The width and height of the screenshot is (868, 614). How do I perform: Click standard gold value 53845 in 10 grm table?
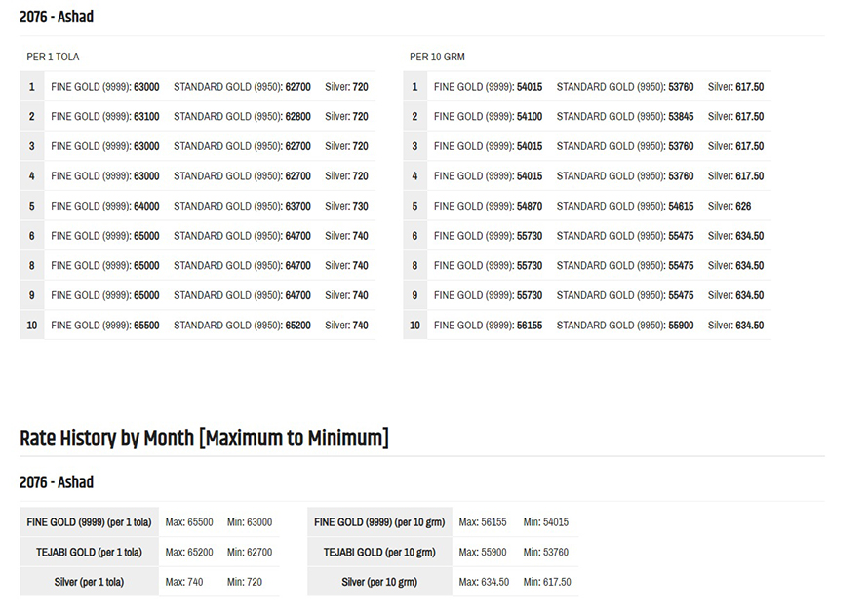(x=681, y=116)
